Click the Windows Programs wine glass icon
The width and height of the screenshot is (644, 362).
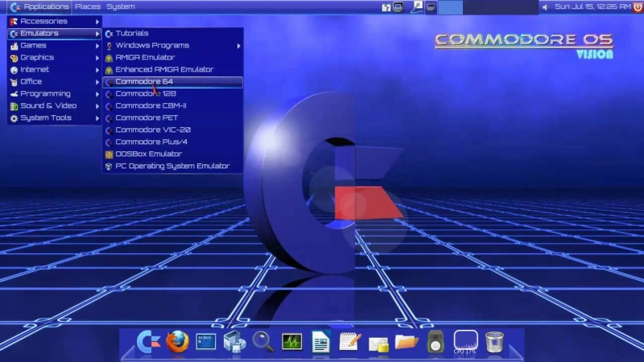click(109, 46)
